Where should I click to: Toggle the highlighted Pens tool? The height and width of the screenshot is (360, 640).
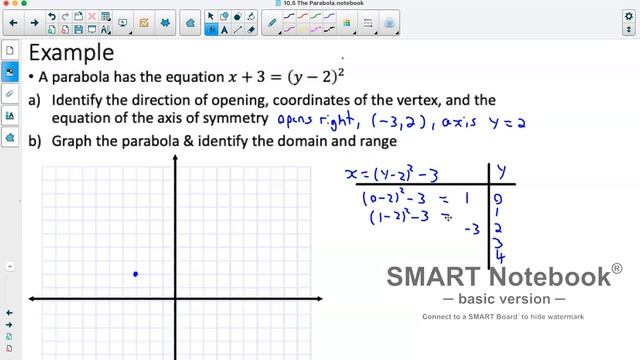[211, 29]
